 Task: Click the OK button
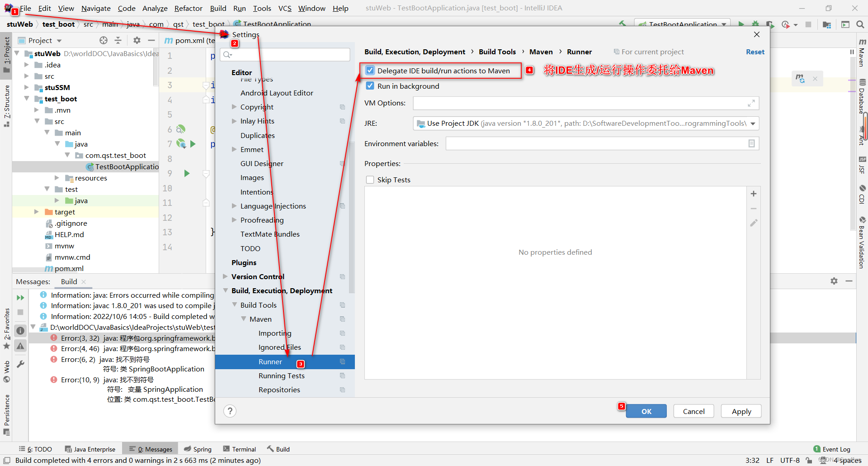pos(646,411)
